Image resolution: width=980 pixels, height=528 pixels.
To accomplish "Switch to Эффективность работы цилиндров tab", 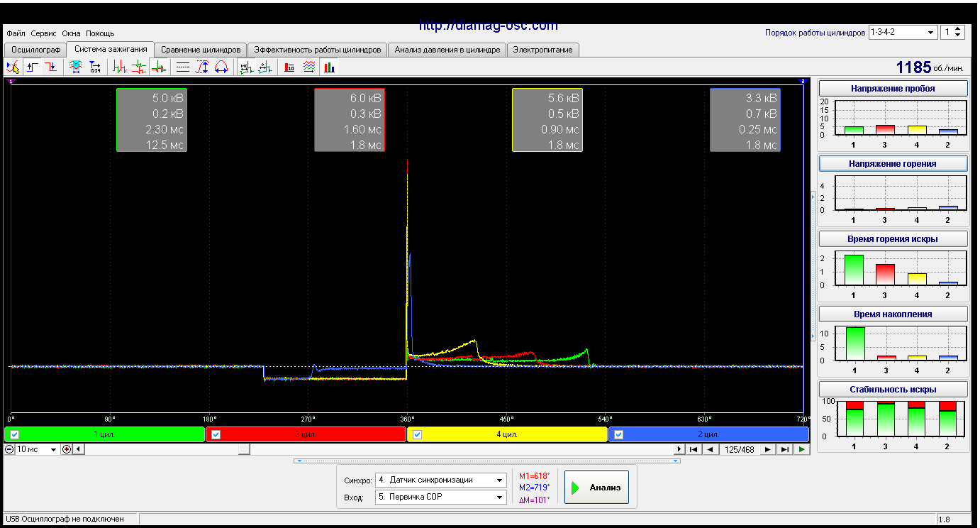I will (x=318, y=50).
